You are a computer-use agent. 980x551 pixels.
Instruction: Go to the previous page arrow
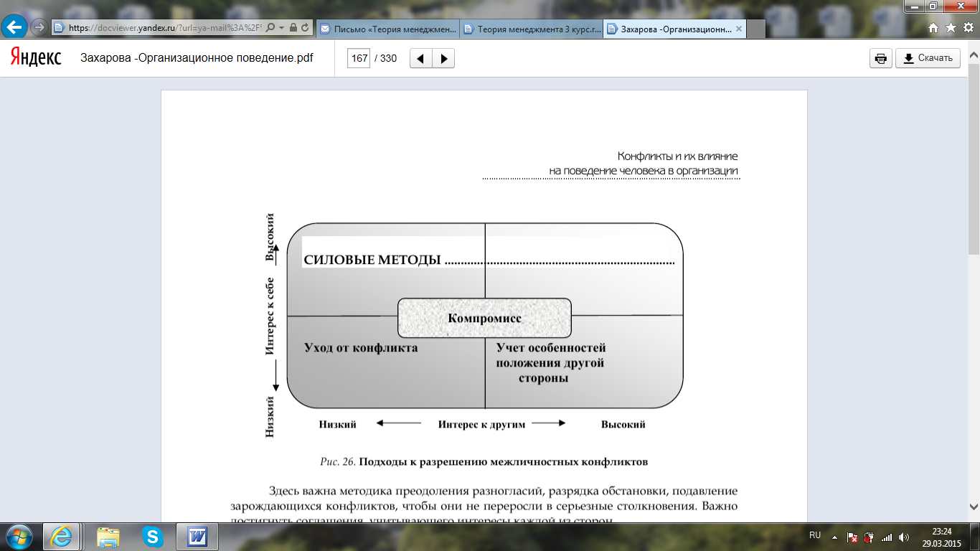(x=421, y=58)
